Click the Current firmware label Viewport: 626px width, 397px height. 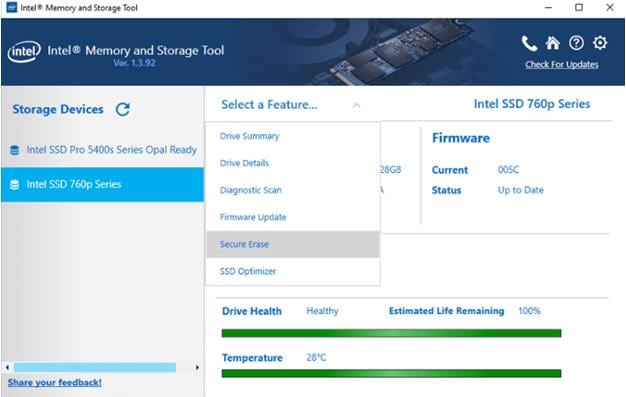[450, 170]
